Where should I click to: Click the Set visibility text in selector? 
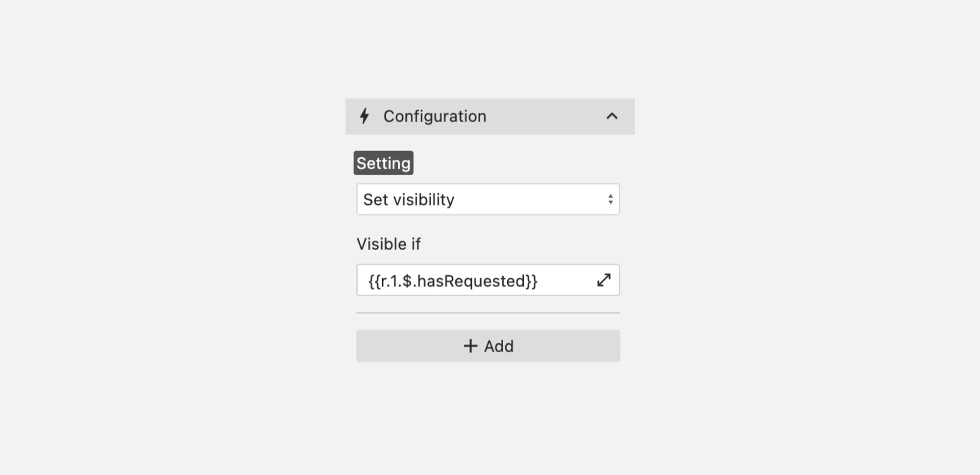click(409, 199)
